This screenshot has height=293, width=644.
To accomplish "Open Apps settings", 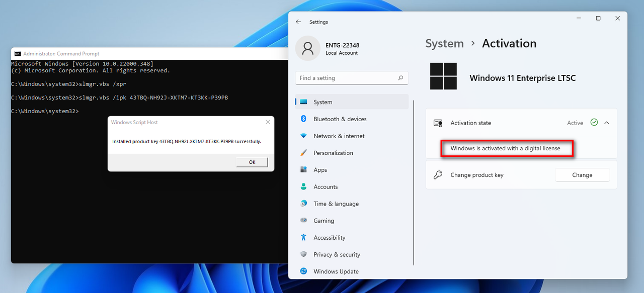I will 352,170.
